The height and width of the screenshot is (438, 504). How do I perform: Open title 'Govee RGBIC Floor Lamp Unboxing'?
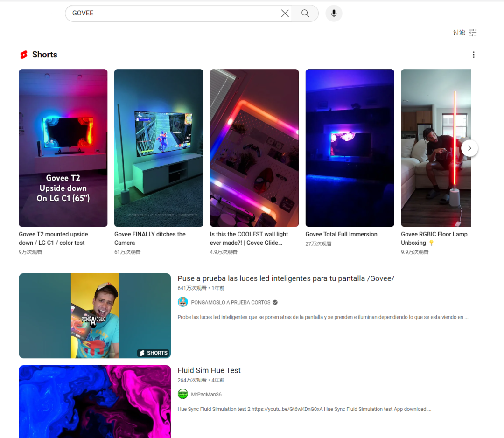(x=434, y=238)
